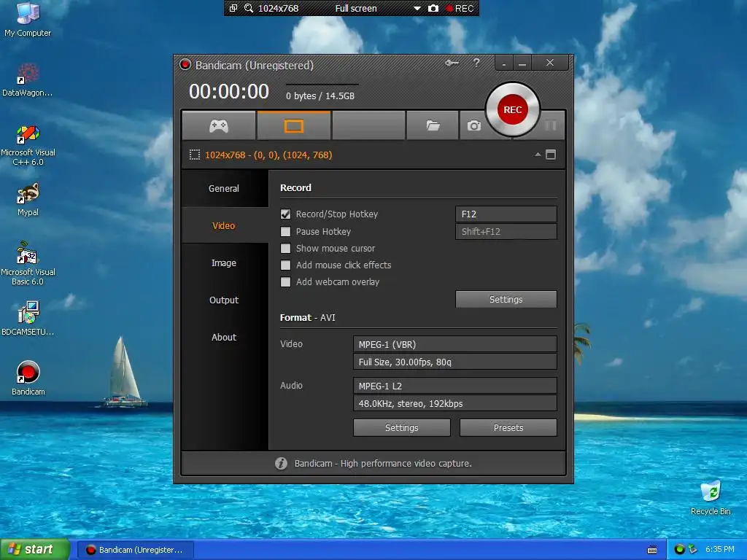Image resolution: width=747 pixels, height=560 pixels.
Task: Click the 00:00:00 recording timer
Action: pos(229,91)
